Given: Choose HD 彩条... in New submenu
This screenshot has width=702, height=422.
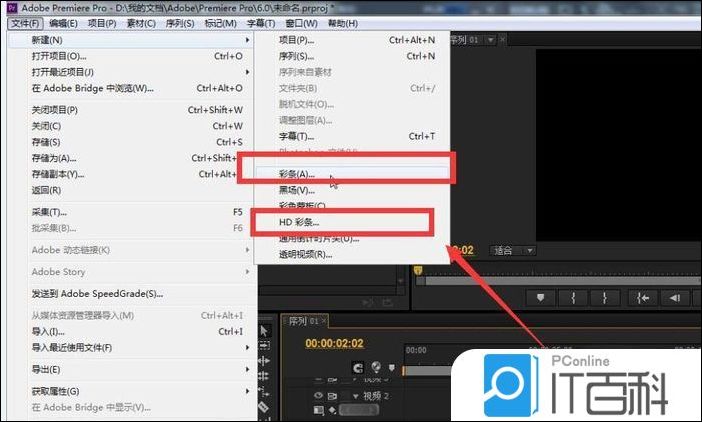Looking at the screenshot, I should pyautogui.click(x=352, y=222).
